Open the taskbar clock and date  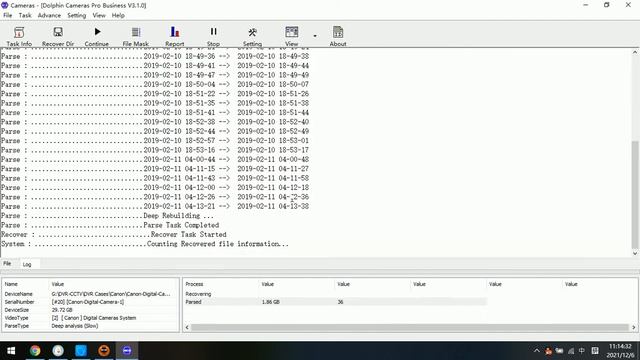[620, 351]
